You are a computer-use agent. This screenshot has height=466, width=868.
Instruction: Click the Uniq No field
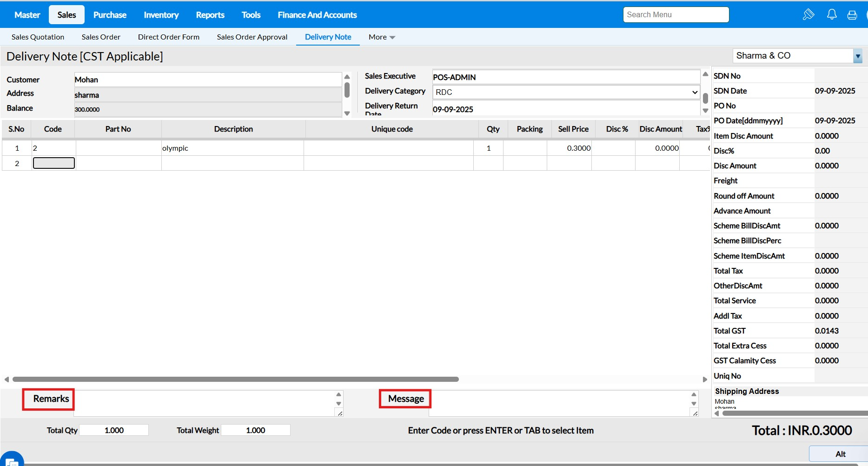coord(841,376)
